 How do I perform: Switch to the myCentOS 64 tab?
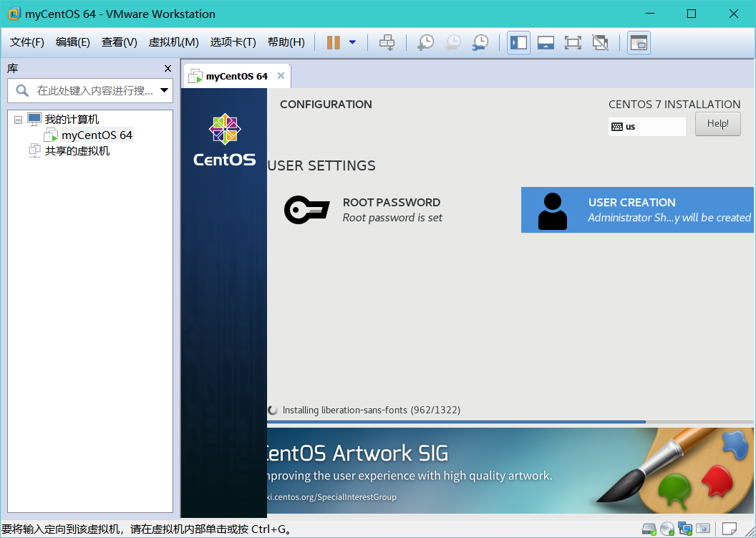pyautogui.click(x=236, y=76)
